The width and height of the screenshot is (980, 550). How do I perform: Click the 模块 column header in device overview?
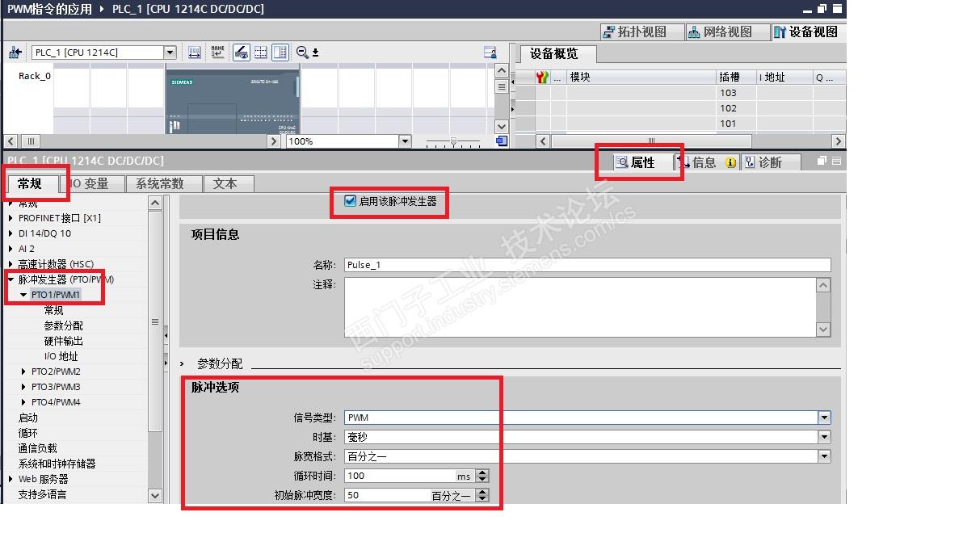click(641, 77)
